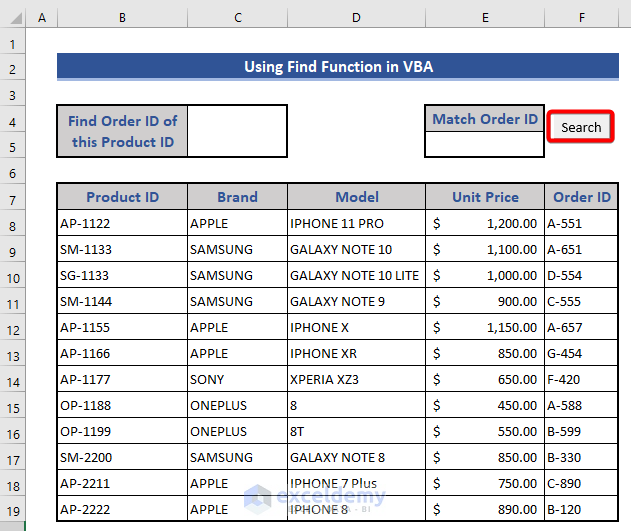Select the XPERIA XZ3 model cell
The width and height of the screenshot is (631, 531).
356,379
